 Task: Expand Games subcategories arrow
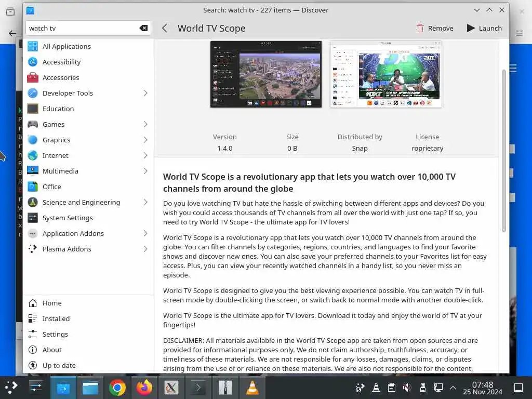pos(145,124)
